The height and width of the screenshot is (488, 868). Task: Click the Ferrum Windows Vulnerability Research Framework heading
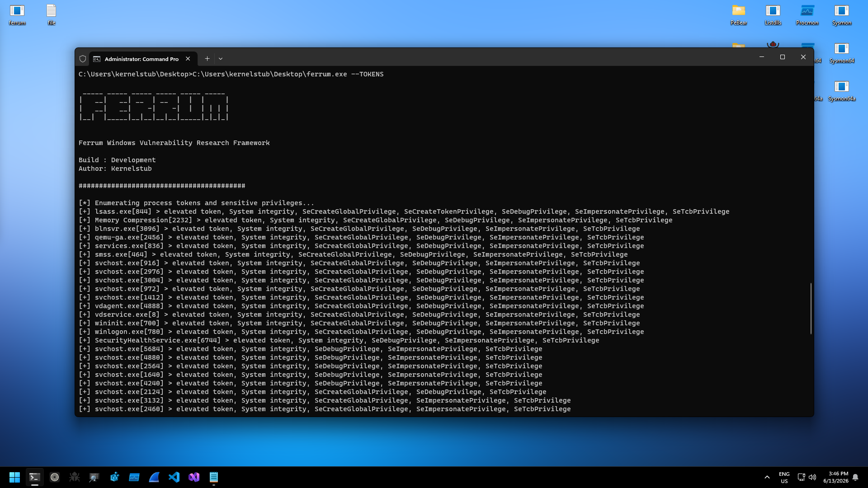coord(174,143)
